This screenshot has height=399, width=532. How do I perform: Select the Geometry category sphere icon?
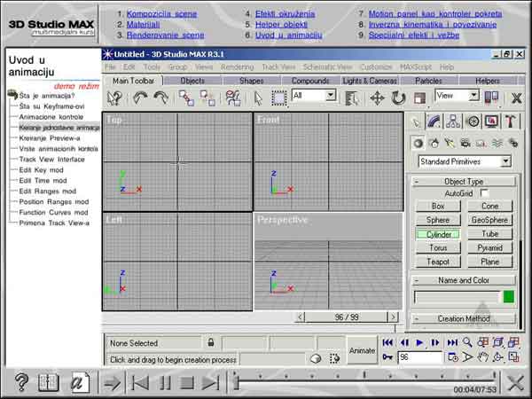tap(418, 143)
